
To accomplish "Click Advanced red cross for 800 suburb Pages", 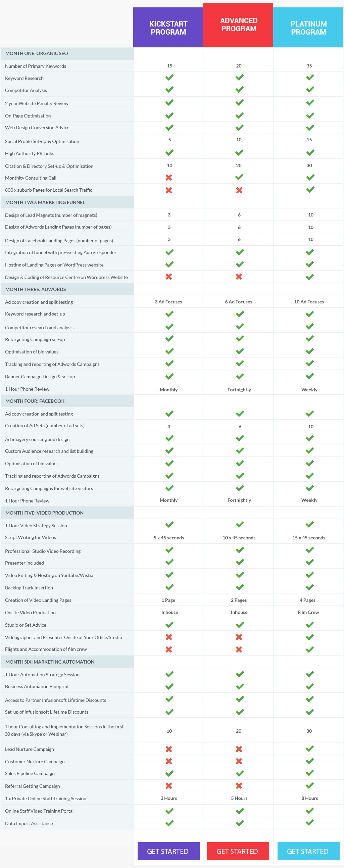I will click(239, 190).
